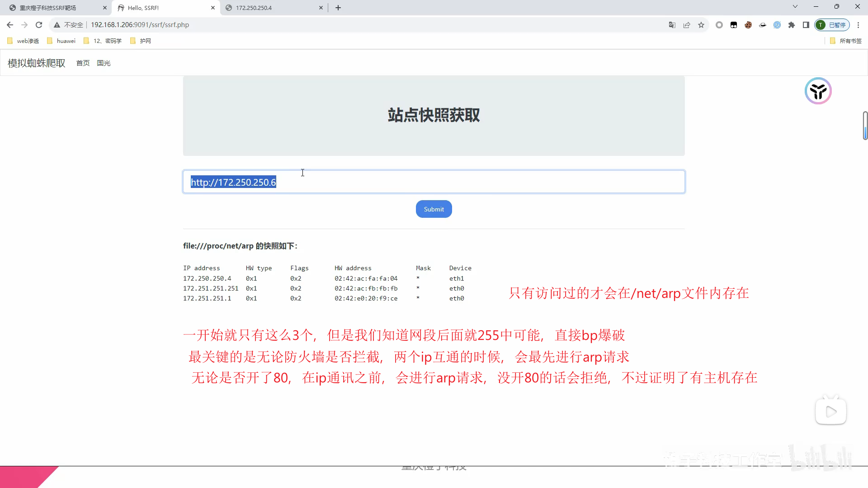Open the huawei bookmark folder
Screen dimensions: 868x488
[x=61, y=41]
